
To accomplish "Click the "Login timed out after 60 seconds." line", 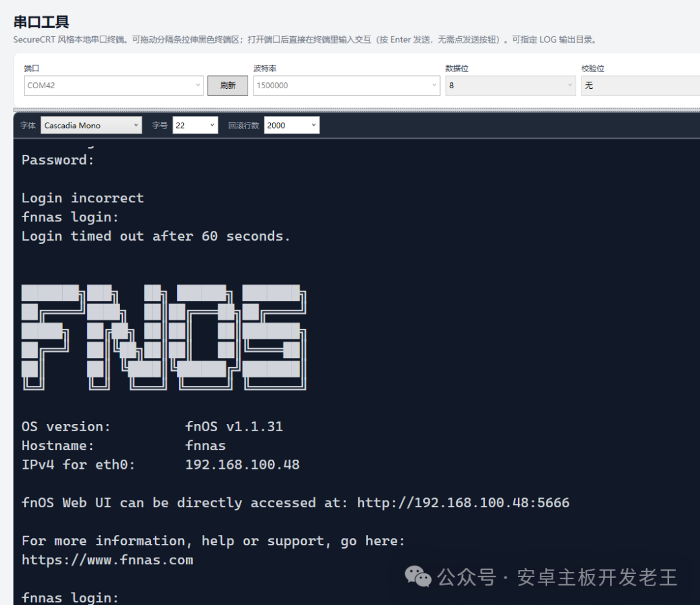I will 156,236.
